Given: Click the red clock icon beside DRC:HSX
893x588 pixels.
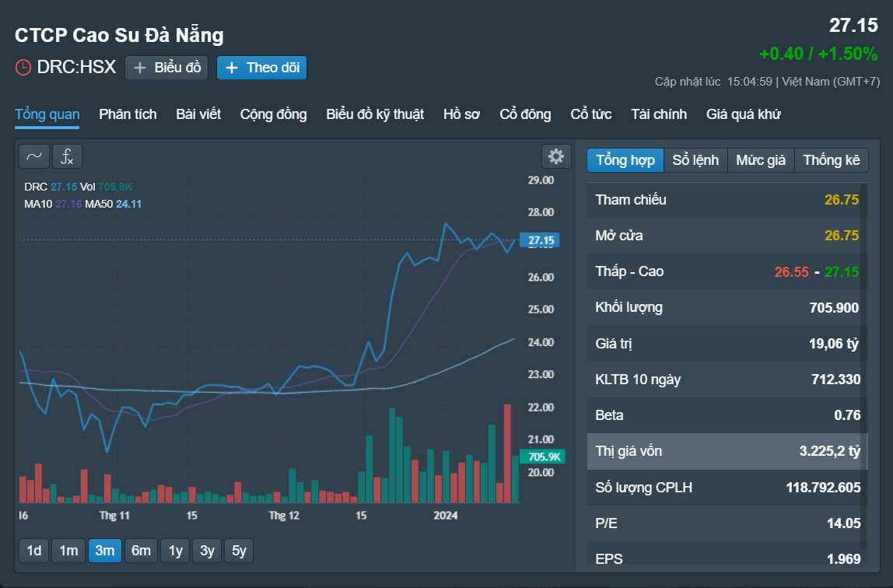Looking at the screenshot, I should tap(23, 67).
